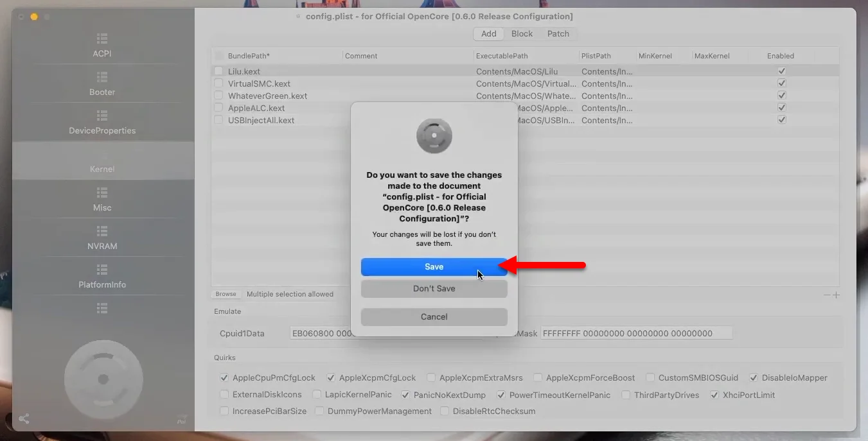Click the PayPal donation icon
The height and width of the screenshot is (441, 868).
(x=182, y=420)
